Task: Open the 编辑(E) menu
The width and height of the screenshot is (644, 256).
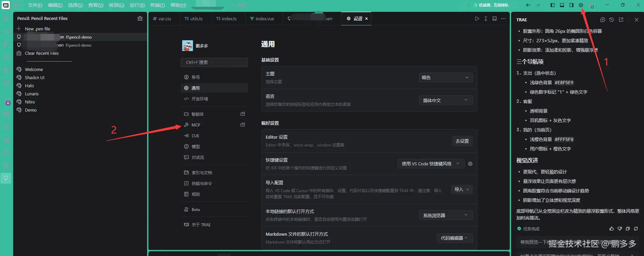Action: coord(55,5)
